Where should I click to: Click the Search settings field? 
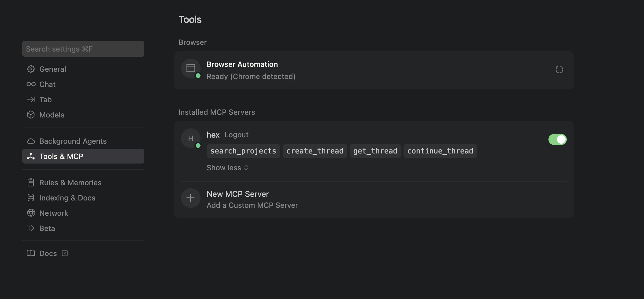point(83,49)
